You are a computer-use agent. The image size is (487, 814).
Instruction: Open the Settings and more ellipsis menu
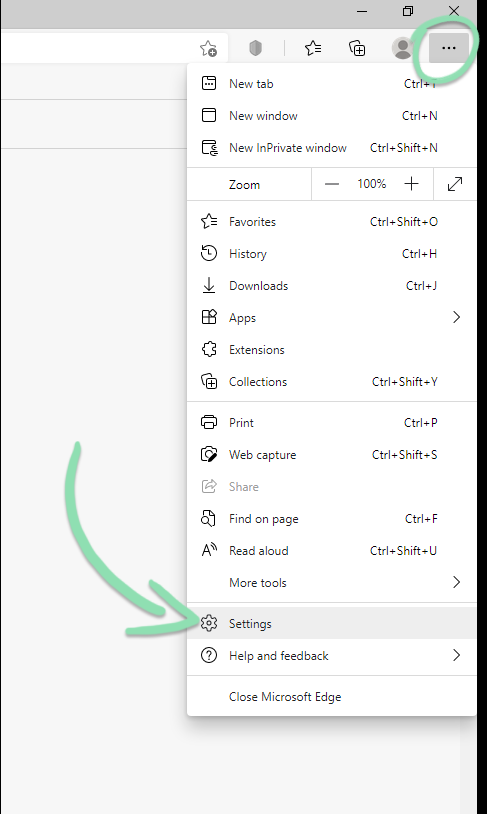[x=449, y=48]
